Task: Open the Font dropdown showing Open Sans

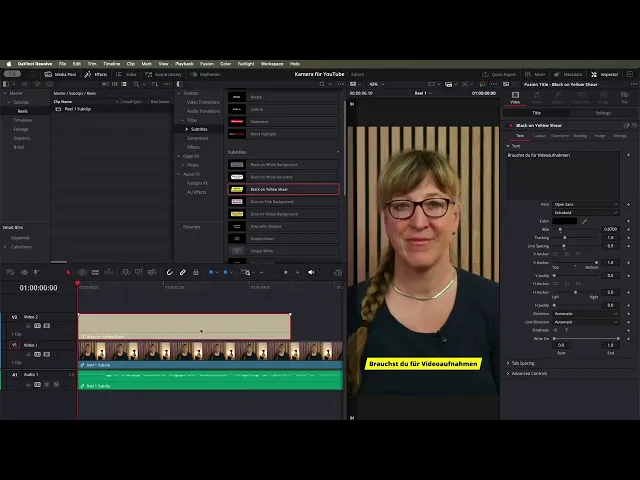Action: pyautogui.click(x=586, y=204)
